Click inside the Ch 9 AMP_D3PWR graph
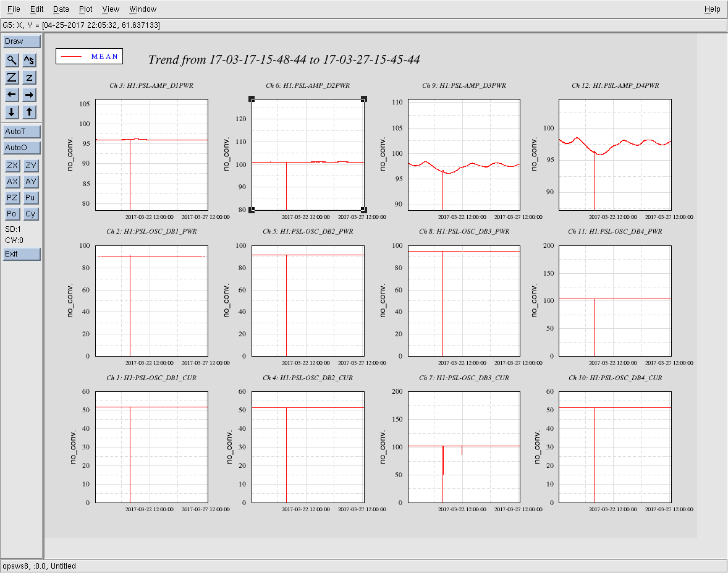 pos(464,155)
